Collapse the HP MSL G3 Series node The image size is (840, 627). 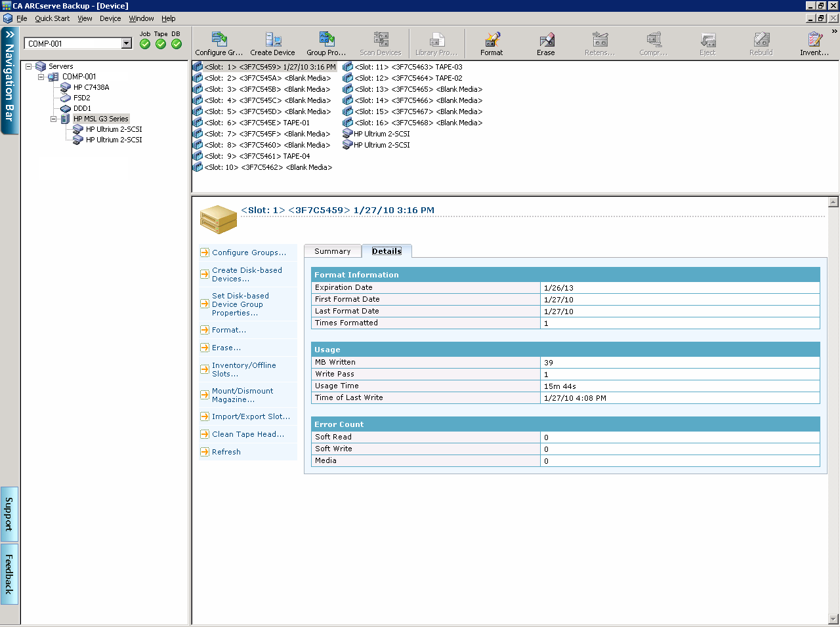pyautogui.click(x=54, y=119)
